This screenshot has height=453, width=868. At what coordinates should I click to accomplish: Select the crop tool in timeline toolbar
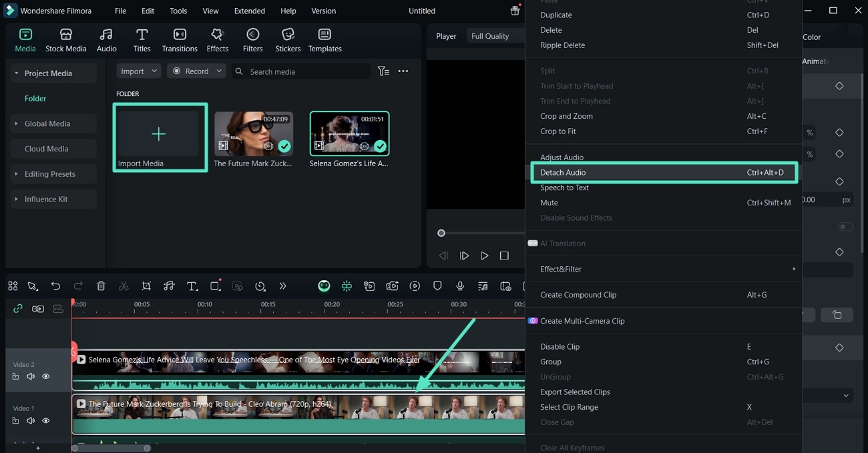[x=146, y=286]
